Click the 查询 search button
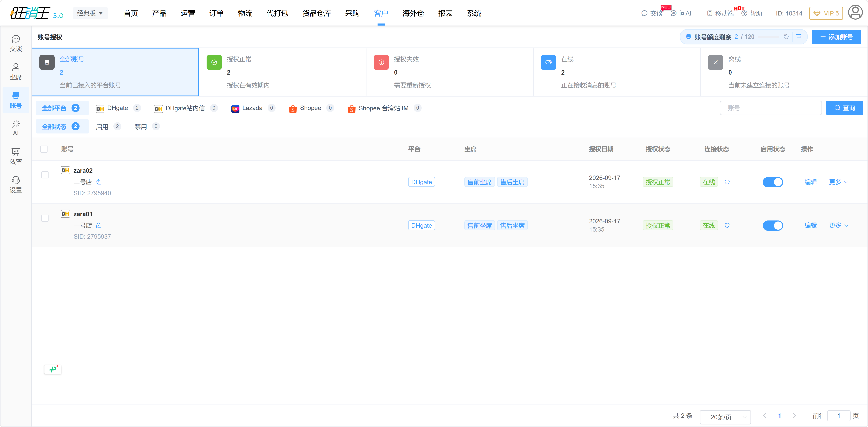868x427 pixels. pyautogui.click(x=844, y=108)
